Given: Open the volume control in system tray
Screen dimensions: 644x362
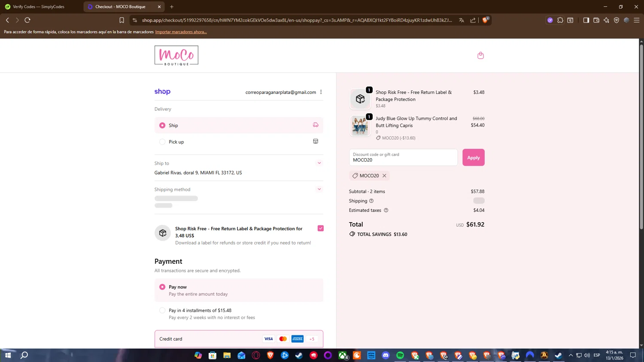Looking at the screenshot, I should [x=587, y=355].
